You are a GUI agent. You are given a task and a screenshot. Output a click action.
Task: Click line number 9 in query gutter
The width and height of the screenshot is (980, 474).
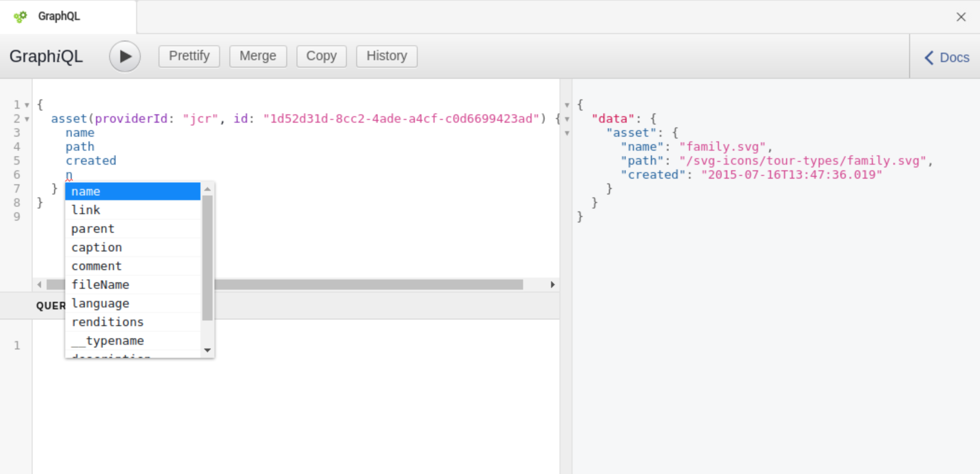click(17, 216)
